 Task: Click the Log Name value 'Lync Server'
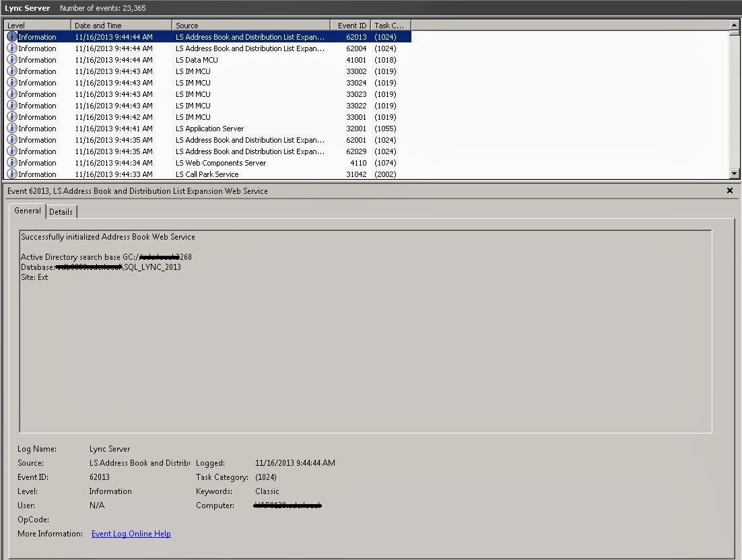[110, 448]
